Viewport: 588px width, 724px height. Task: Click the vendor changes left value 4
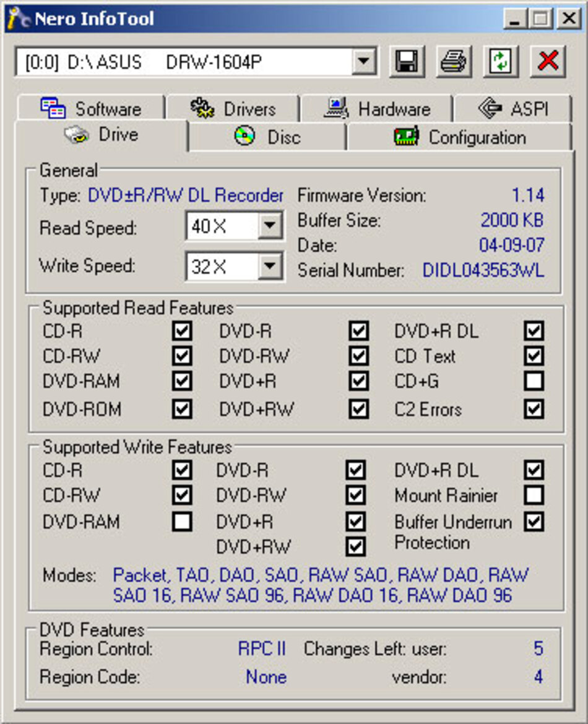coord(538,677)
